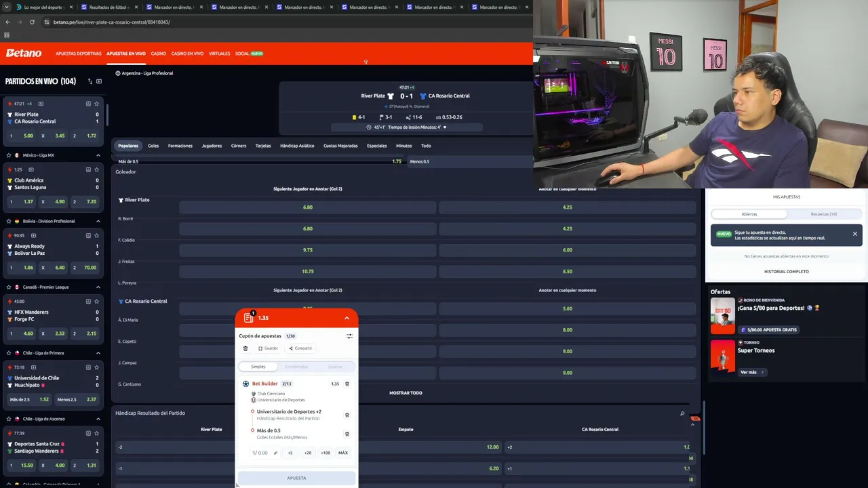This screenshot has height=488, width=868.
Task: Open the Super Torneos offer thumbnail
Action: pos(723,357)
